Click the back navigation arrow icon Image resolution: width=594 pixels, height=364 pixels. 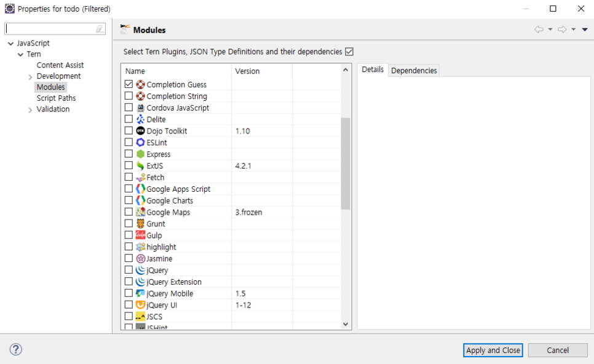click(x=539, y=30)
